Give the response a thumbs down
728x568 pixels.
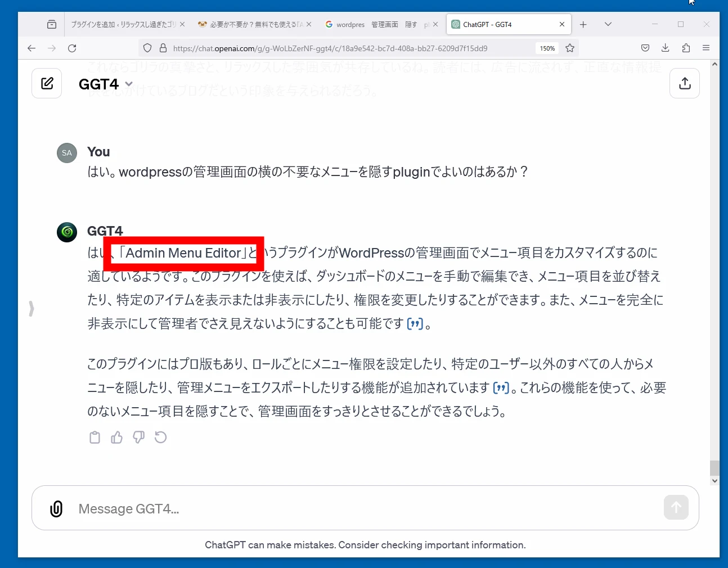[138, 438]
